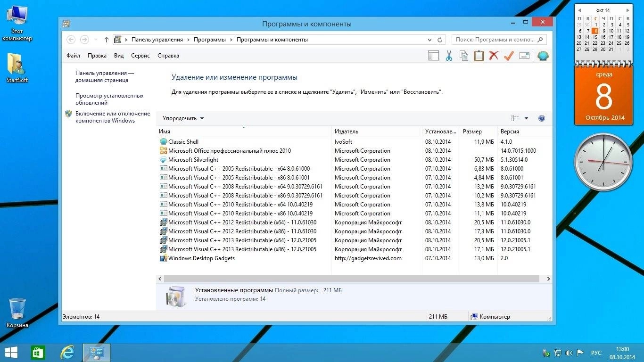The height and width of the screenshot is (362, 644).
Task: Expand the Панель управления breadcrumb arrow
Action: coord(188,40)
